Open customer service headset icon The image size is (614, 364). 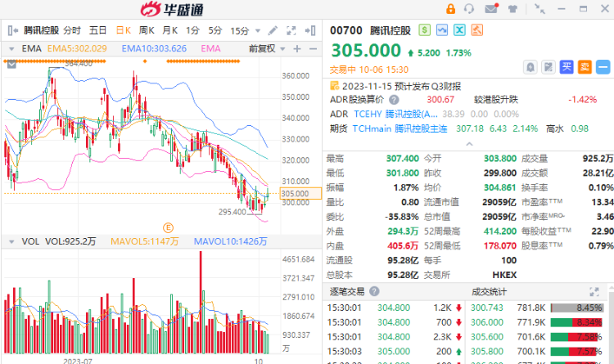(469, 9)
